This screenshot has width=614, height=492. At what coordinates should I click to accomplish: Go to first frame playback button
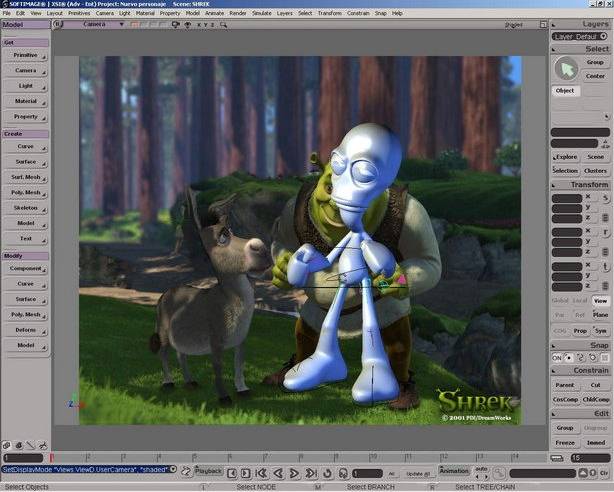click(261, 473)
